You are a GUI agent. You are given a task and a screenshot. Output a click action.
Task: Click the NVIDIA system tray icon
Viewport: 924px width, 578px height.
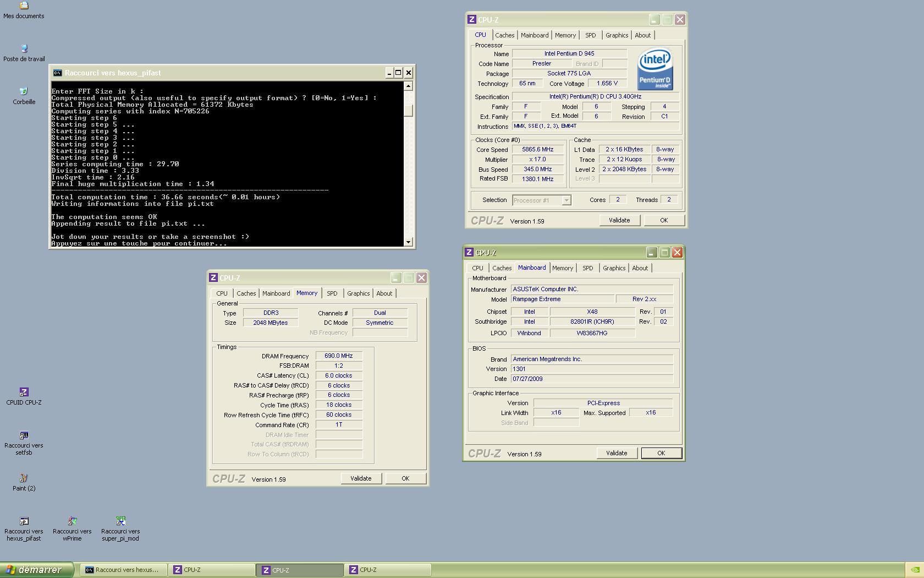point(915,570)
